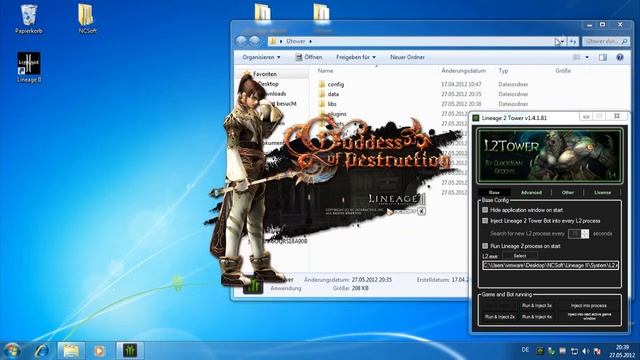Select the Lineage II desktop shortcut
Image resolution: width=640 pixels, height=360 pixels.
(29, 67)
